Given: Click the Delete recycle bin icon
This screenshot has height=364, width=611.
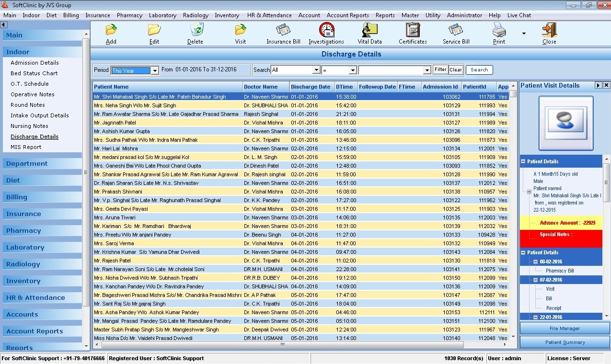Looking at the screenshot, I should pyautogui.click(x=196, y=30).
